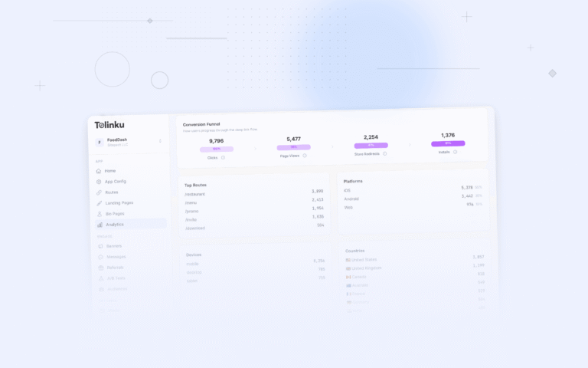This screenshot has width=588, height=368.
Task: Click the Installs funnel percentage bar
Action: (x=448, y=143)
